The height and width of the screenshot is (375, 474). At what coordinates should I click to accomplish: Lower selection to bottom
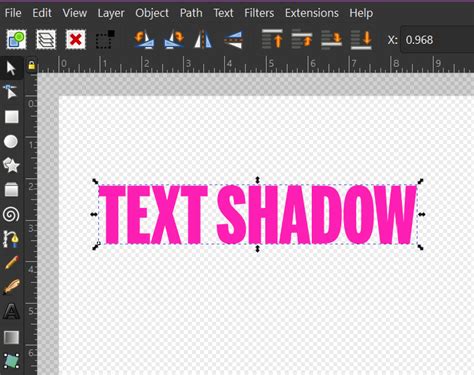coord(361,39)
